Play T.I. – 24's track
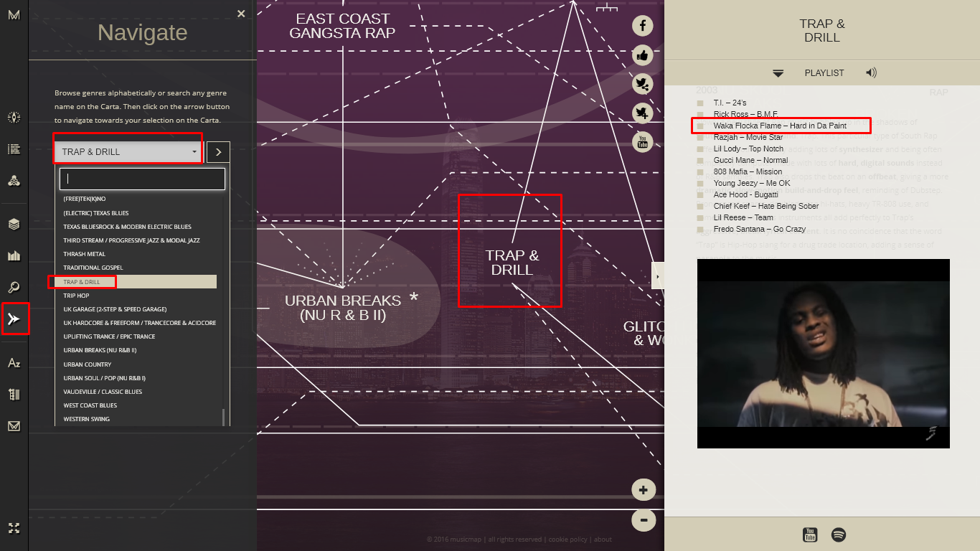This screenshot has height=551, width=980. (730, 103)
